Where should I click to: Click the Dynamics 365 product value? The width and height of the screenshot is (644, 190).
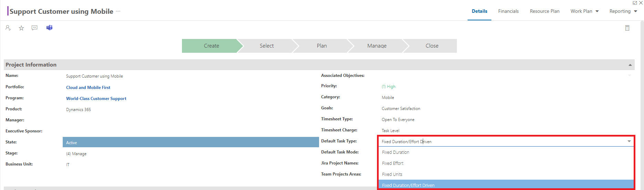(78, 110)
